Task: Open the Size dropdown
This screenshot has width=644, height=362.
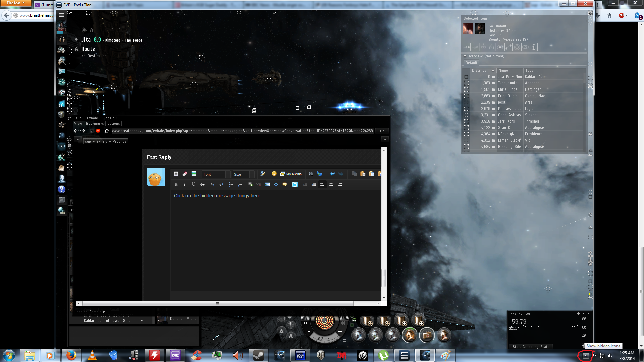Action: click(244, 174)
